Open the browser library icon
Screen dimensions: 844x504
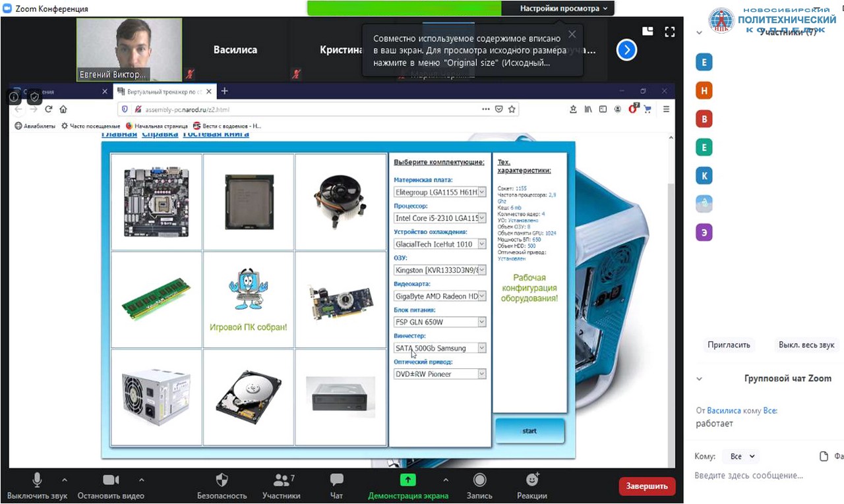point(588,109)
